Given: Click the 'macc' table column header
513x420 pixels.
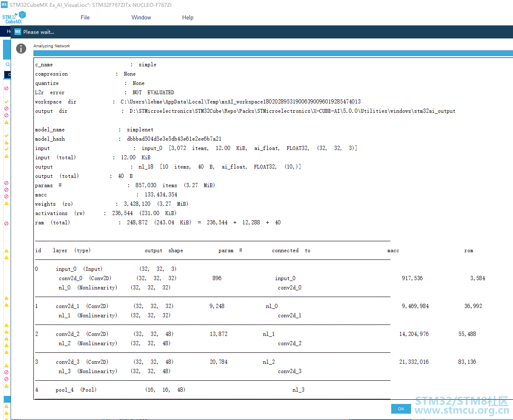Looking at the screenshot, I should [x=393, y=251].
